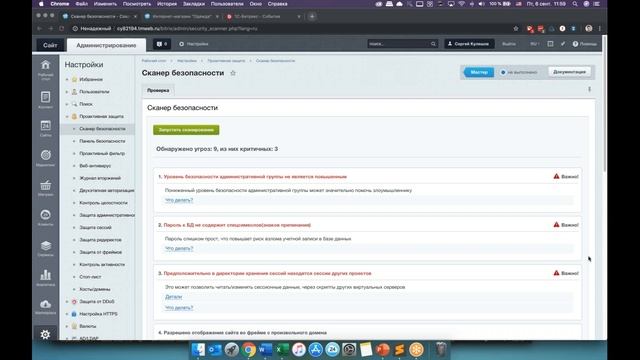Image resolution: width=640 pixels, height=360 pixels.
Task: Open the Marketing target icon
Action: click(45, 155)
